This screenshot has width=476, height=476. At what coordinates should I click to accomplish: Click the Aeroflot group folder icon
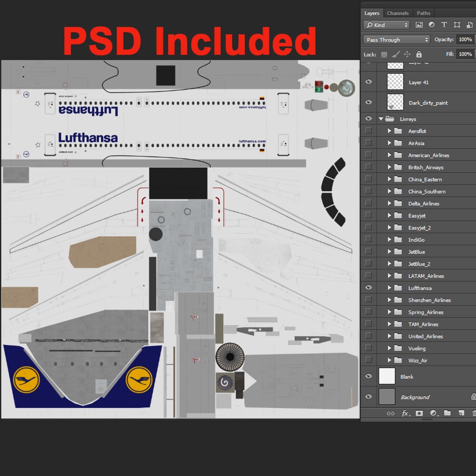[398, 131]
